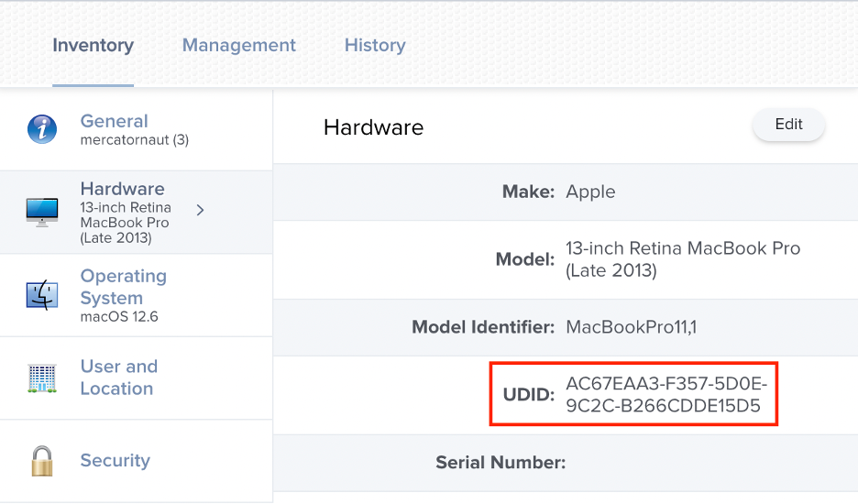Click the iMac Hardware icon

[x=42, y=213]
